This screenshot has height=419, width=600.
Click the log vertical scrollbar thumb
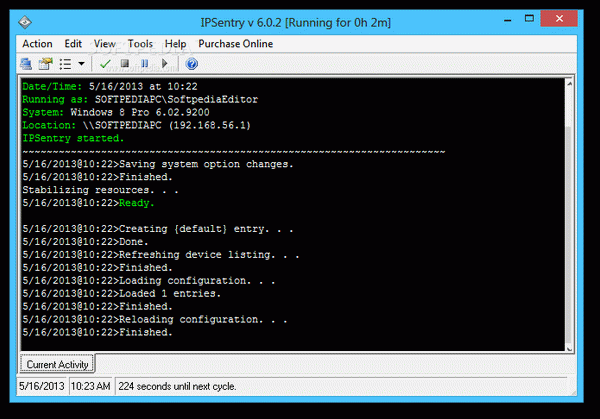pos(569,233)
